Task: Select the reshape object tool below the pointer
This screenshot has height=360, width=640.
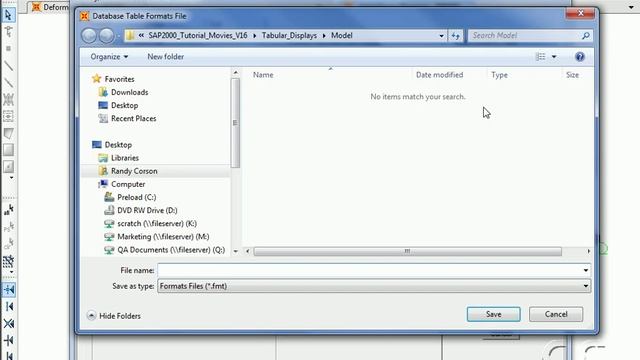Action: point(8,32)
